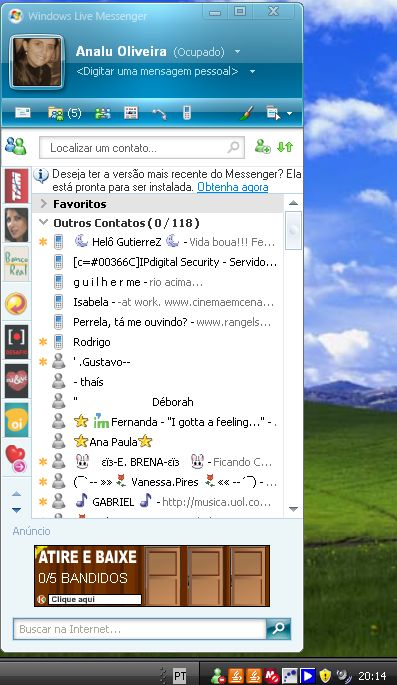397x685 pixels.
Task: Open the email inbox envelope icon
Action: 23,113
